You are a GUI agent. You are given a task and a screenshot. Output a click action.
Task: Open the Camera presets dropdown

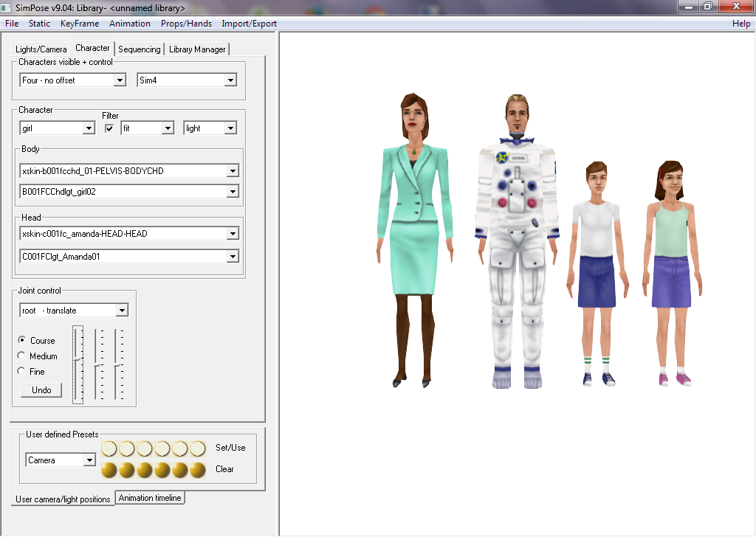pos(89,460)
